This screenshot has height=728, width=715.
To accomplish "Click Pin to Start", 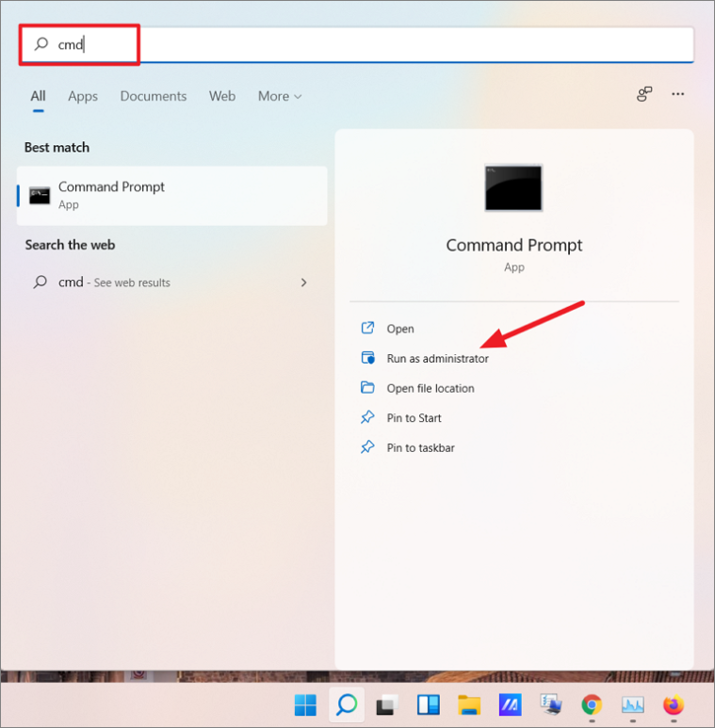I will pos(414,418).
